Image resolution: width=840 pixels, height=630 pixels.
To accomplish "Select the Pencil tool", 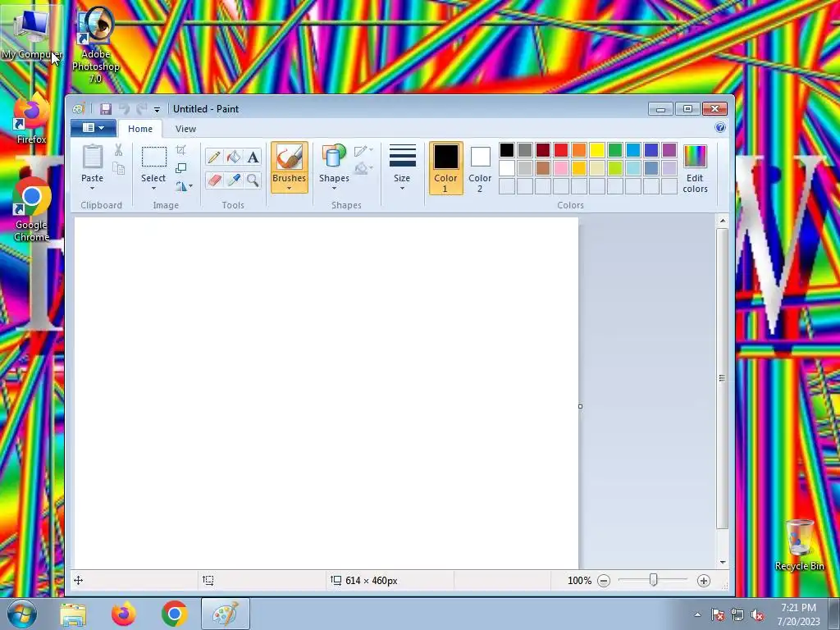I will click(214, 157).
